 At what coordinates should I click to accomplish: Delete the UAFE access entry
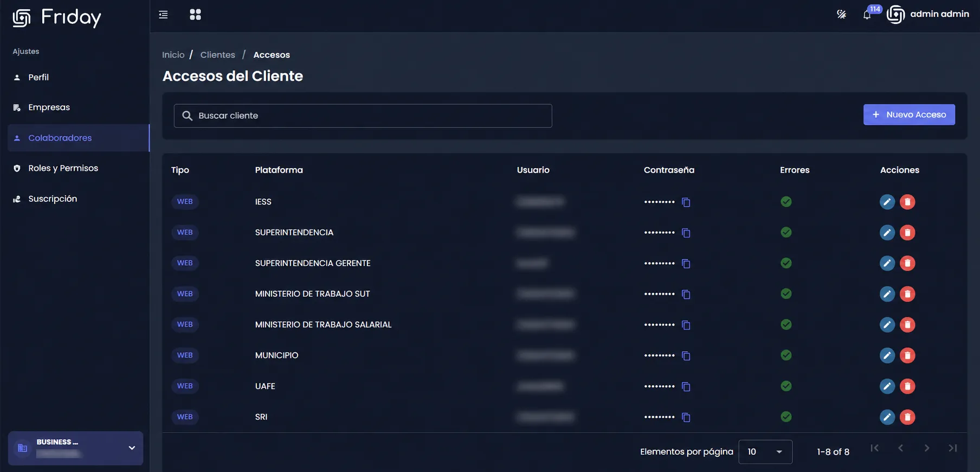click(907, 386)
